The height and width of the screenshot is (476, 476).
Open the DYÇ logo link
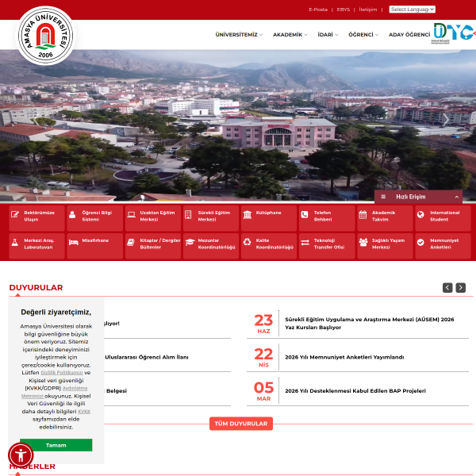coord(454,33)
